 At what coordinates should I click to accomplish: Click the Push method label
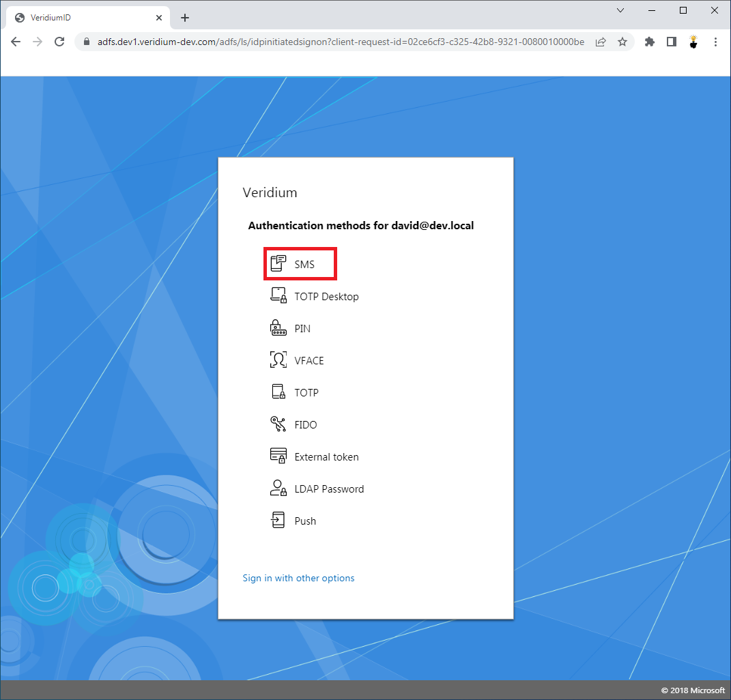(305, 521)
